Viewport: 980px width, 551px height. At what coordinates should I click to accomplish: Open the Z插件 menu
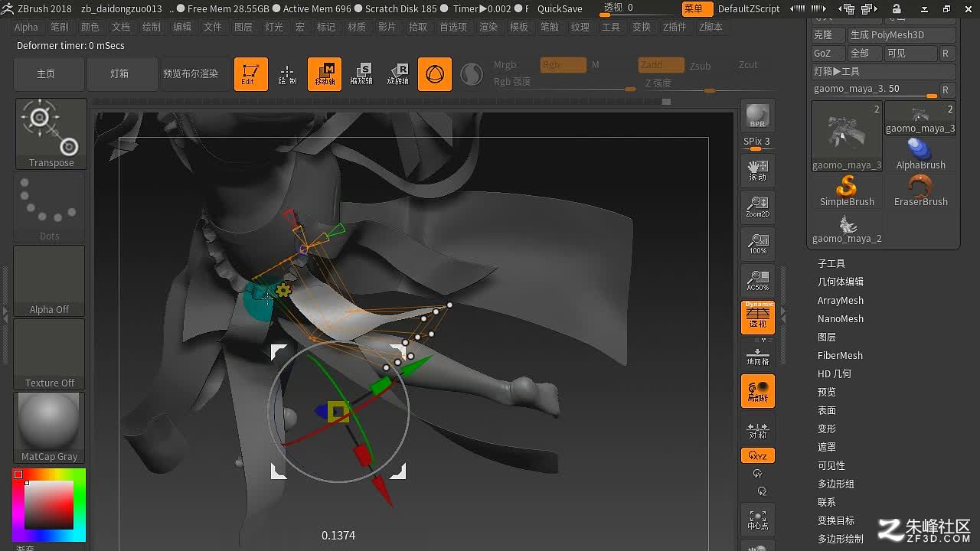[x=675, y=27]
